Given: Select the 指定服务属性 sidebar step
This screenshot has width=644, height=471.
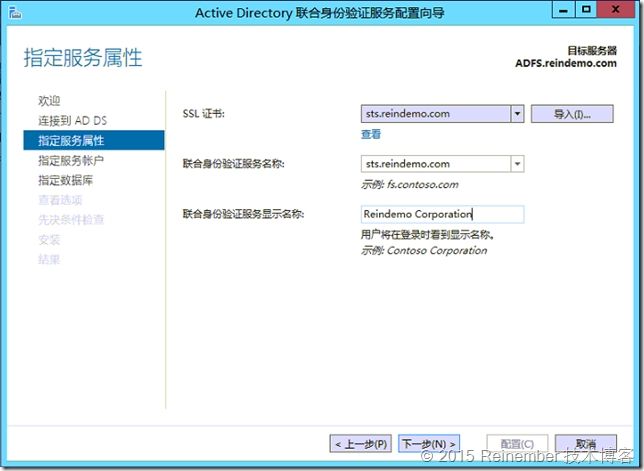Looking at the screenshot, I should 94,140.
